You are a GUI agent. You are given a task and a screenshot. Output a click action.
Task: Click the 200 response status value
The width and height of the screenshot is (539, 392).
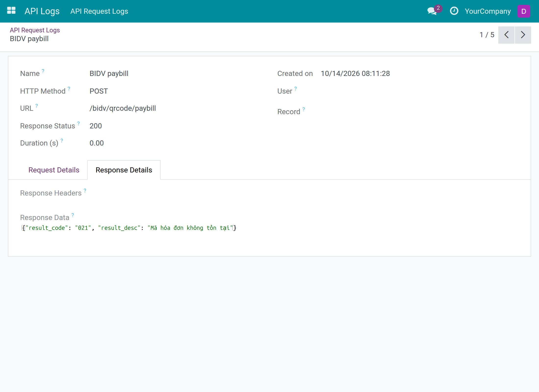pos(96,126)
